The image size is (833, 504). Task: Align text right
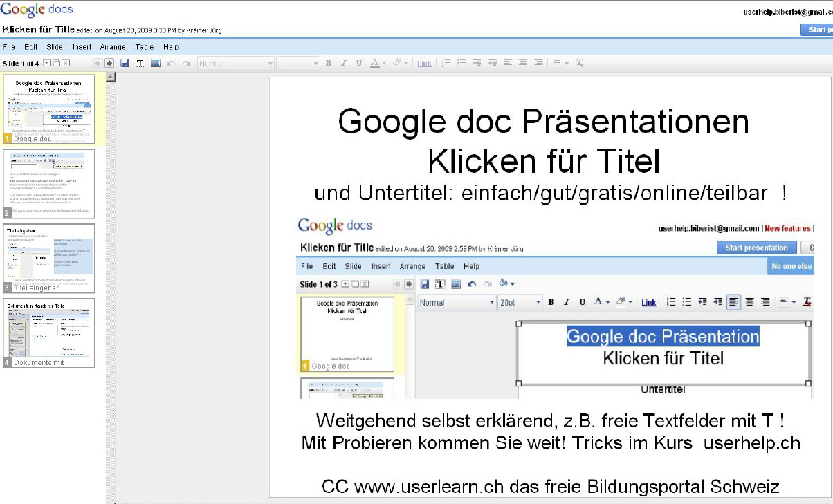pyautogui.click(x=538, y=63)
